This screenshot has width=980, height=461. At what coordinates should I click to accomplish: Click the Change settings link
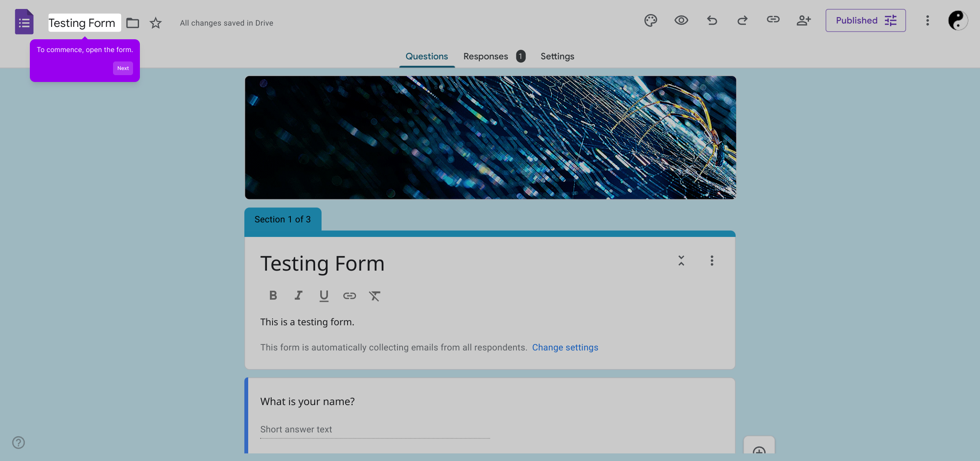point(565,347)
